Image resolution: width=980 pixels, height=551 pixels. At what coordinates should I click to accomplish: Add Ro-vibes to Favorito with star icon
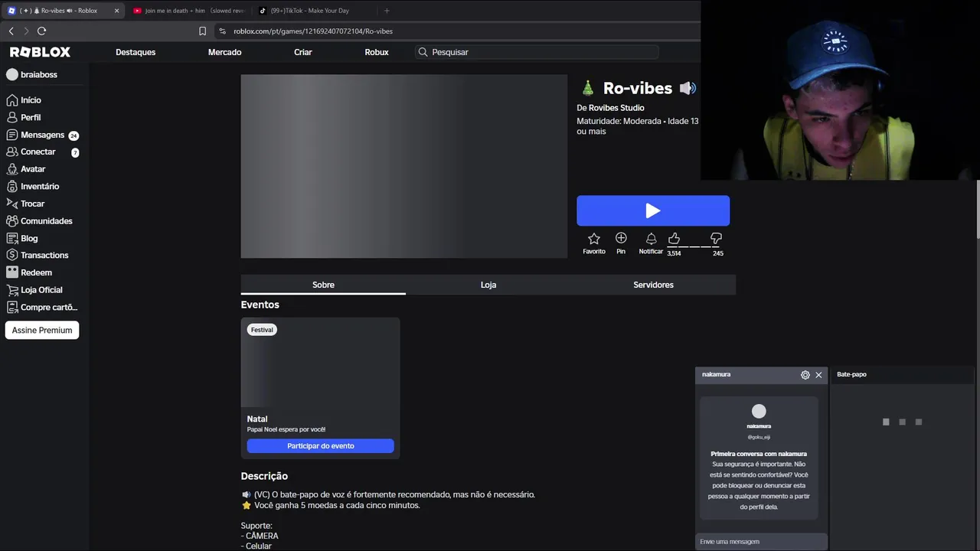tap(594, 239)
